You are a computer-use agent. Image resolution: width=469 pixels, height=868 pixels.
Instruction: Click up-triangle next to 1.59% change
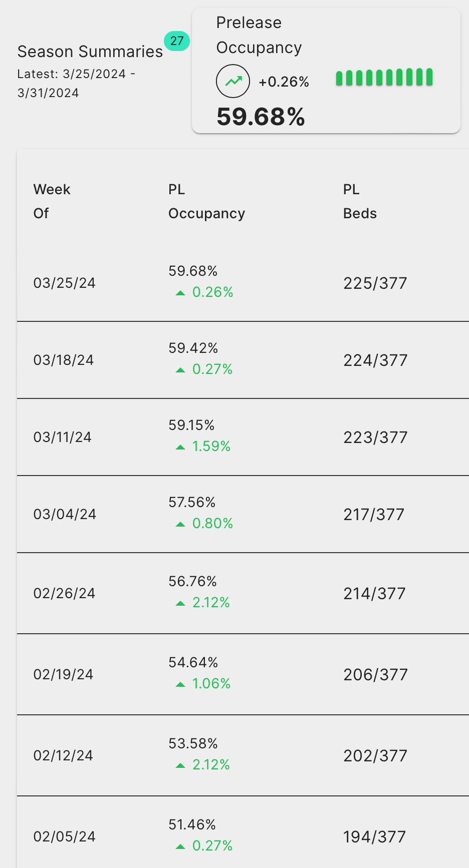(180, 447)
